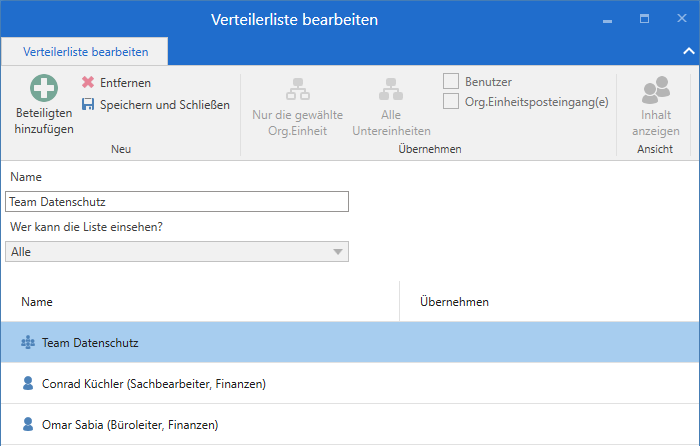700x446 pixels.
Task: Sort by the Name column header
Action: [x=200, y=302]
